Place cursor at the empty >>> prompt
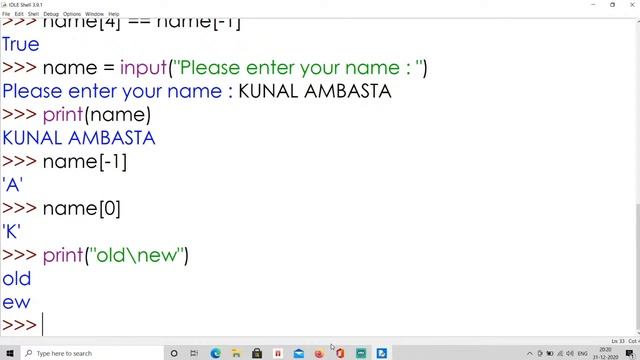 coord(42,325)
